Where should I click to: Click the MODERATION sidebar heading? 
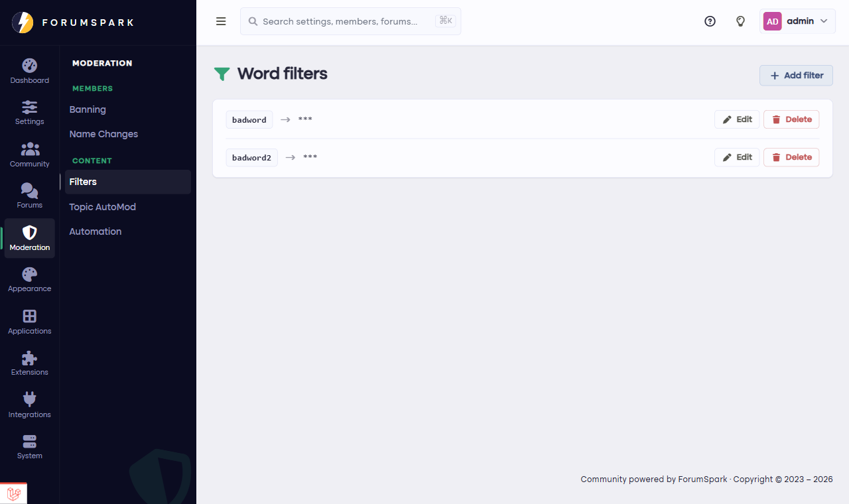(102, 64)
